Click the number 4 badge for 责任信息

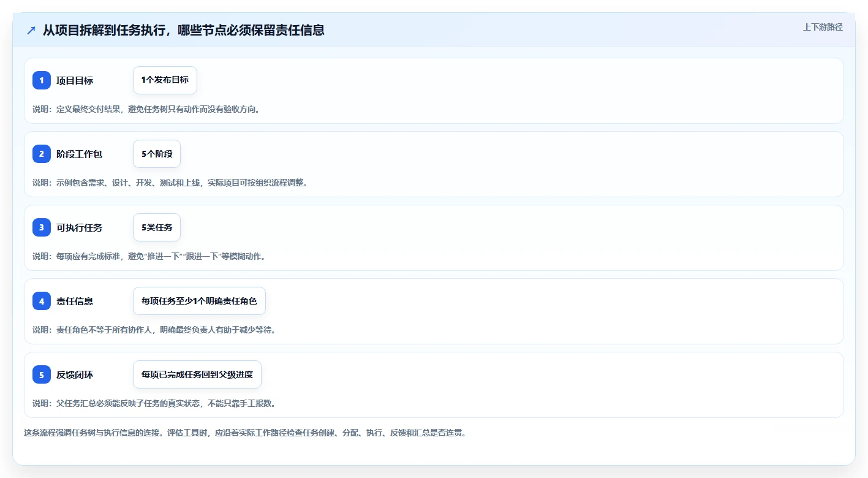(42, 301)
